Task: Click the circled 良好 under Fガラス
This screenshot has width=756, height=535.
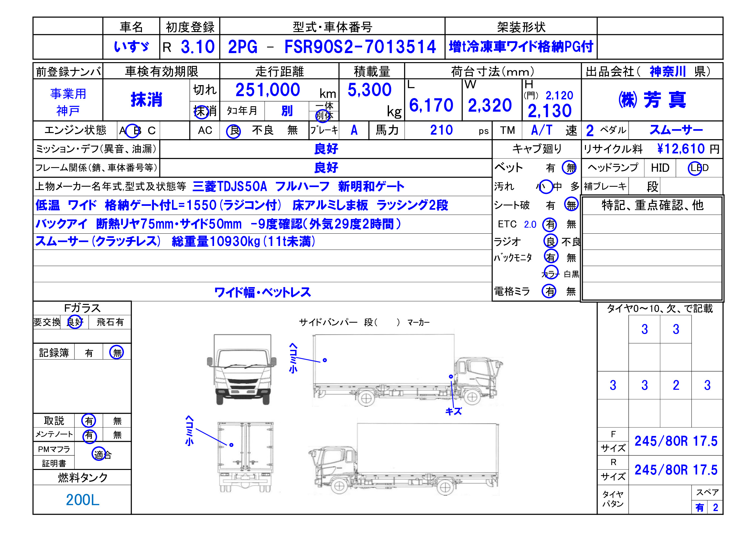Action: 75,322
